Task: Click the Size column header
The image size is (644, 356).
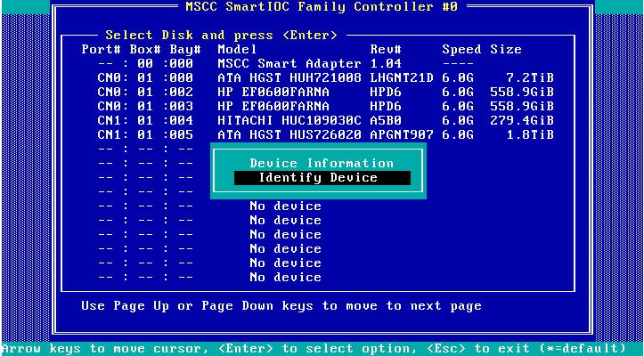Action: pos(506,49)
